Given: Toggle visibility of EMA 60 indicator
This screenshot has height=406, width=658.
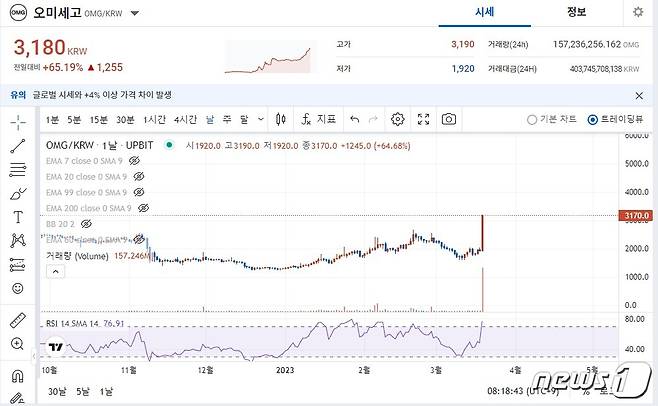Looking at the screenshot, I should click(x=139, y=240).
